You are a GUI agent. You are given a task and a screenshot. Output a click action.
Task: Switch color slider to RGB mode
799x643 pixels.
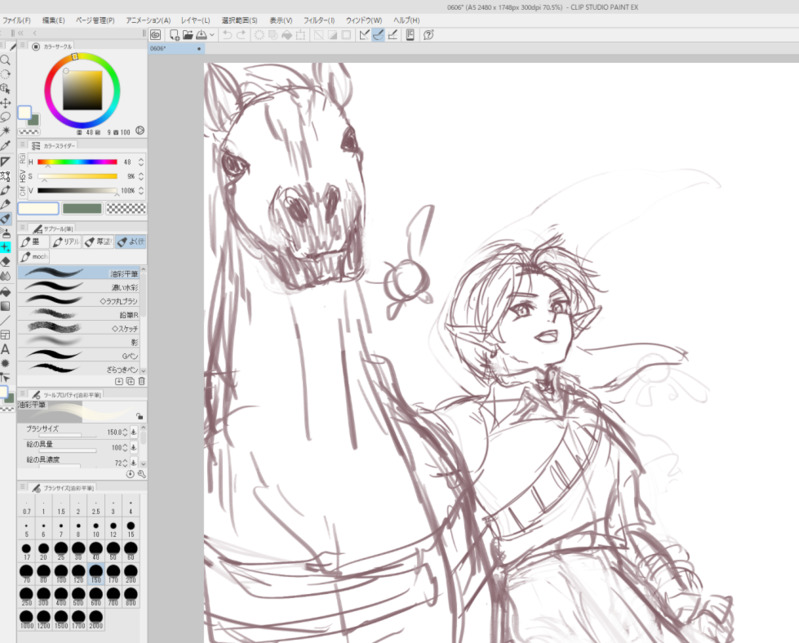point(22,159)
